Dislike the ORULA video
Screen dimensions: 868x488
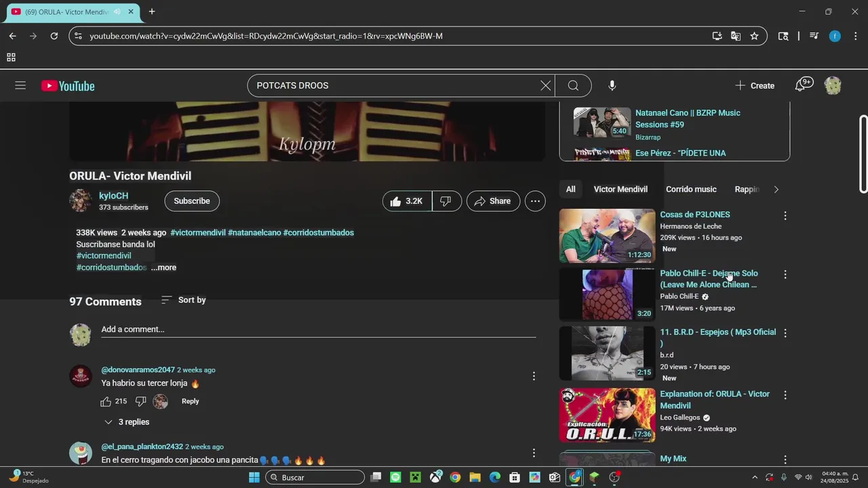446,201
